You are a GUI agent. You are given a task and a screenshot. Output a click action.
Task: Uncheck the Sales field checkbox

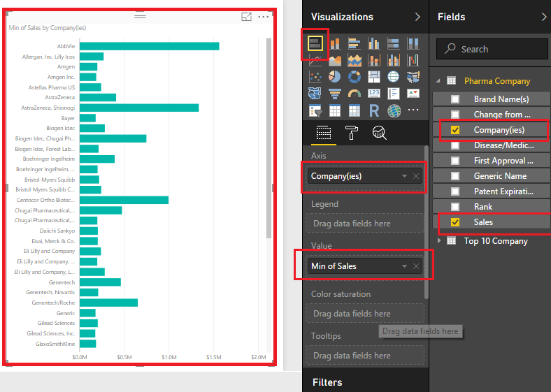coord(455,222)
